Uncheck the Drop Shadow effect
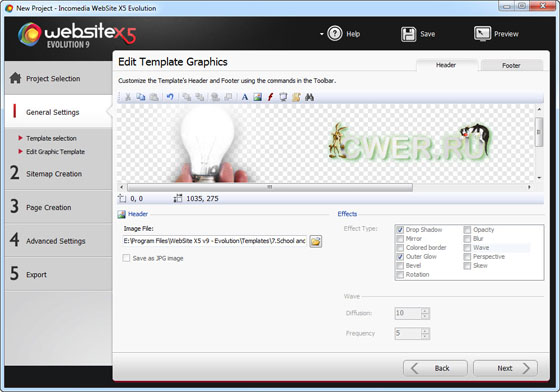The image size is (560, 392). tap(400, 230)
